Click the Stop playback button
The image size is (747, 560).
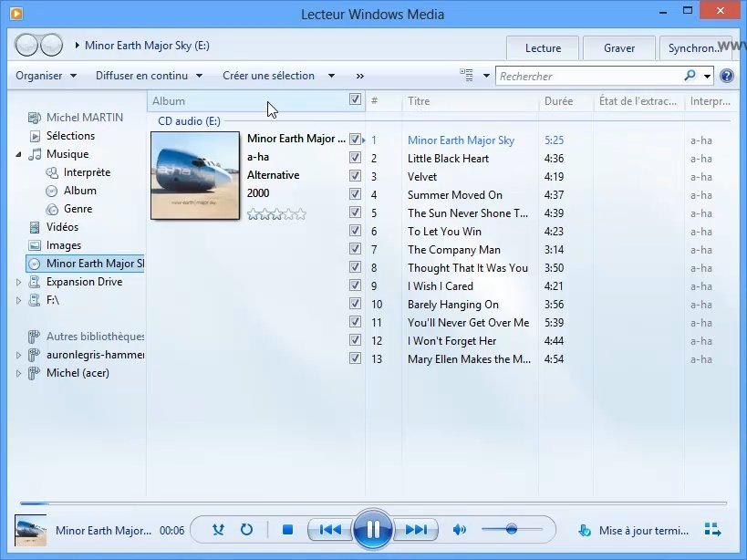pos(287,529)
